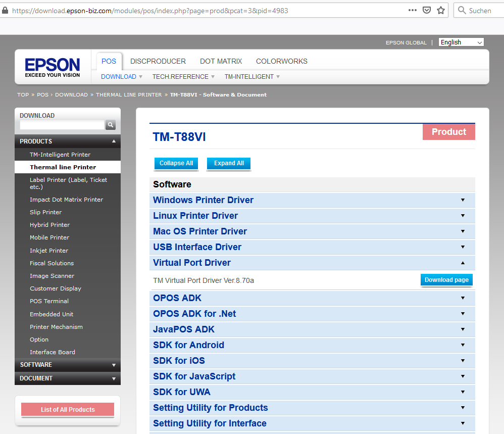This screenshot has width=504, height=434.
Task: Switch to the POS tab
Action: click(109, 62)
